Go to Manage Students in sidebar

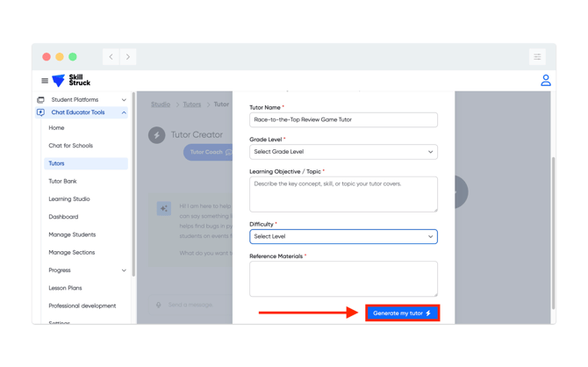(72, 234)
